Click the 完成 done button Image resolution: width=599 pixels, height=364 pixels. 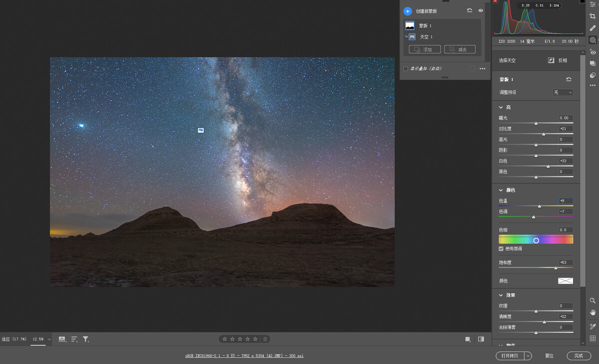tap(579, 356)
